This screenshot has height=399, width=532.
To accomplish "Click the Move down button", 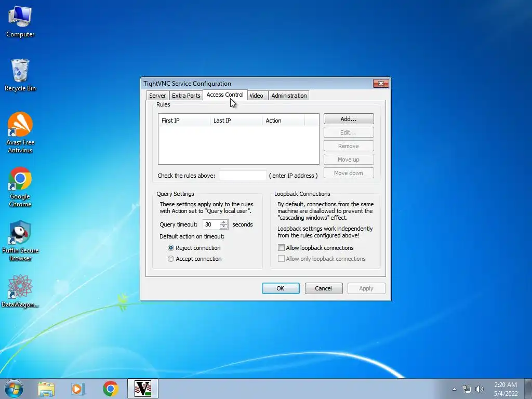I will pyautogui.click(x=349, y=173).
